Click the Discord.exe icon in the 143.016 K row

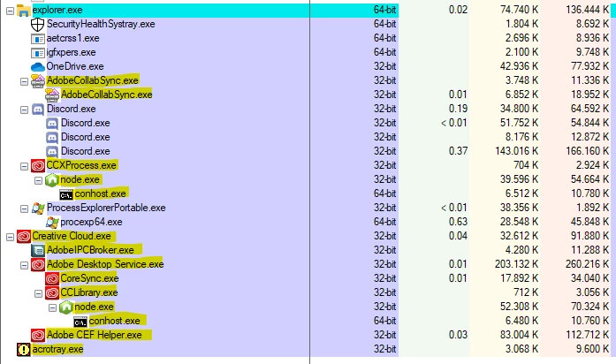52,152
